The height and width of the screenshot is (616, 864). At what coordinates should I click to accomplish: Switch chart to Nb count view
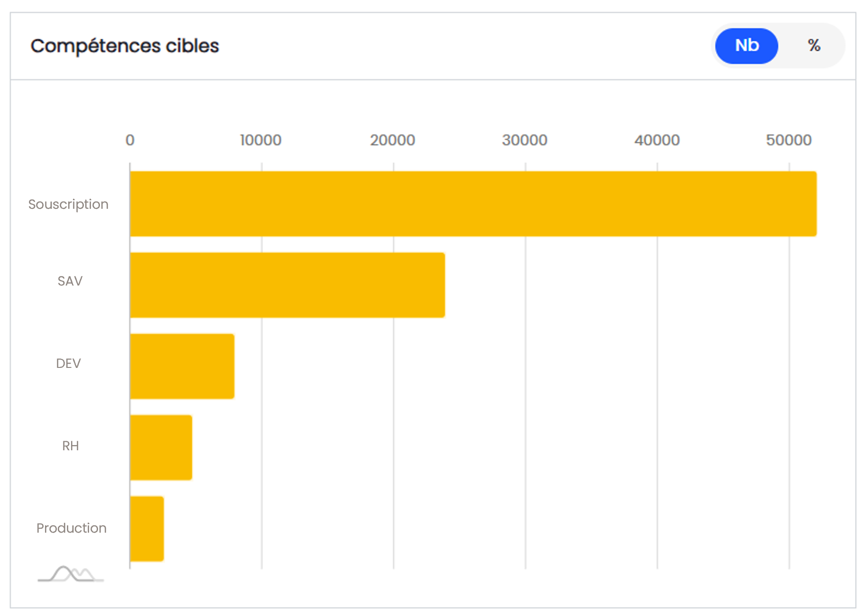pyautogui.click(x=747, y=46)
